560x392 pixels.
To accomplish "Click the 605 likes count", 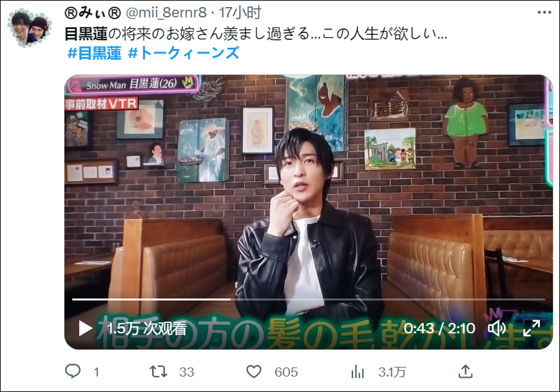I will [286, 373].
